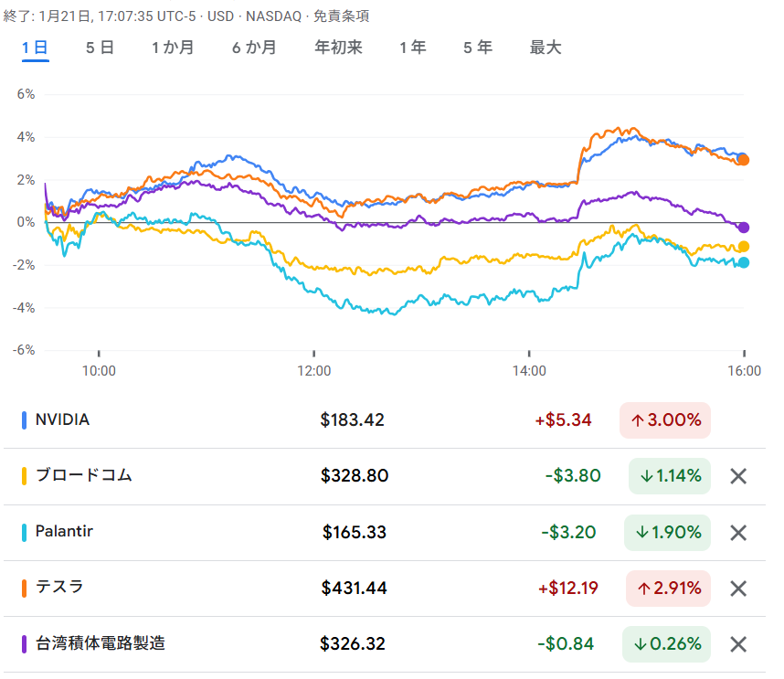Open the 1か月 chart range
The height and width of the screenshot is (679, 784).
[x=173, y=48]
